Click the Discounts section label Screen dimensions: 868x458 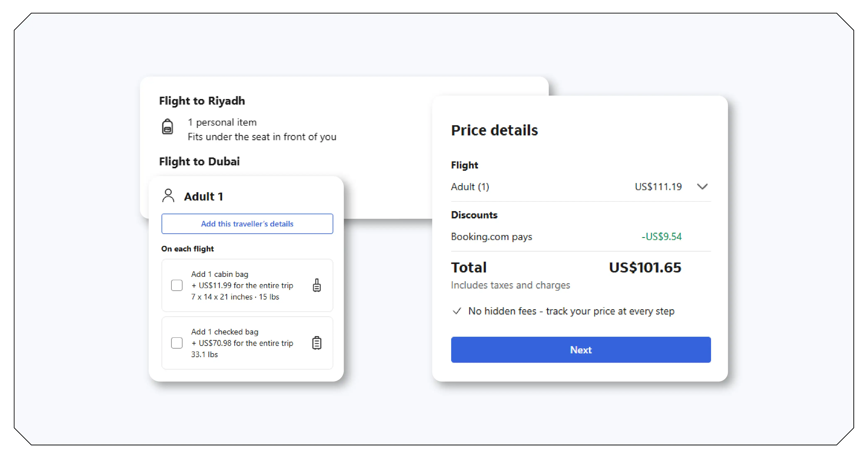[474, 215]
